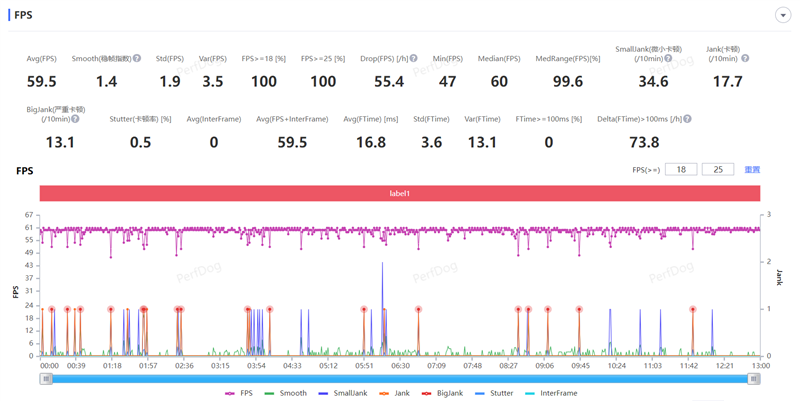Click the FPS threshold field showing 25
The height and width of the screenshot is (401, 800).
pyautogui.click(x=717, y=170)
